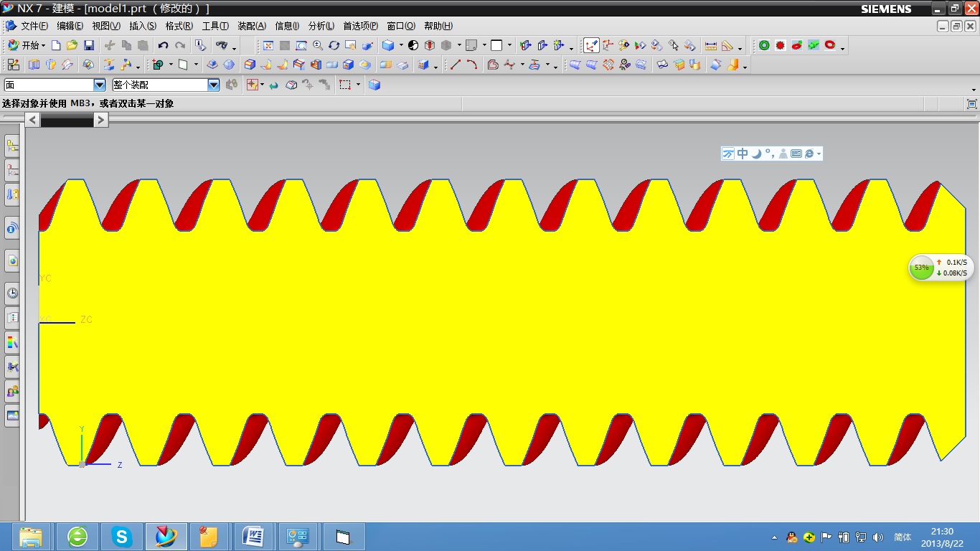This screenshot has width=980, height=551.
Task: Click the left arrow above the graphics area
Action: 32,120
